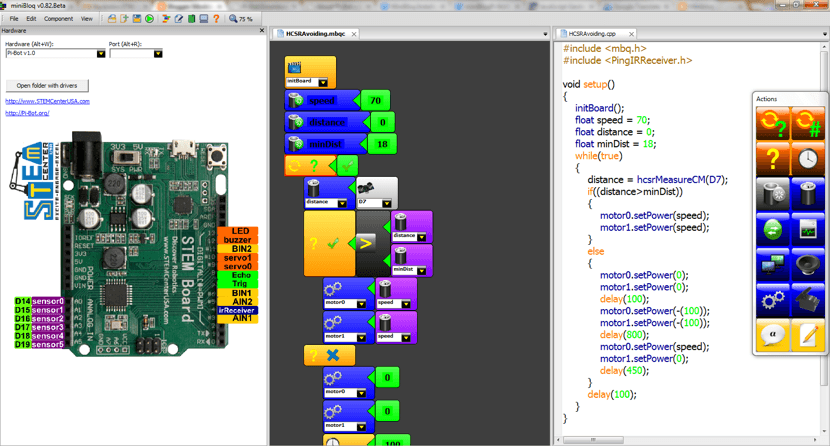This screenshot has height=446, width=830.
Task: Expand the Port selection dropdown
Action: [x=157, y=54]
